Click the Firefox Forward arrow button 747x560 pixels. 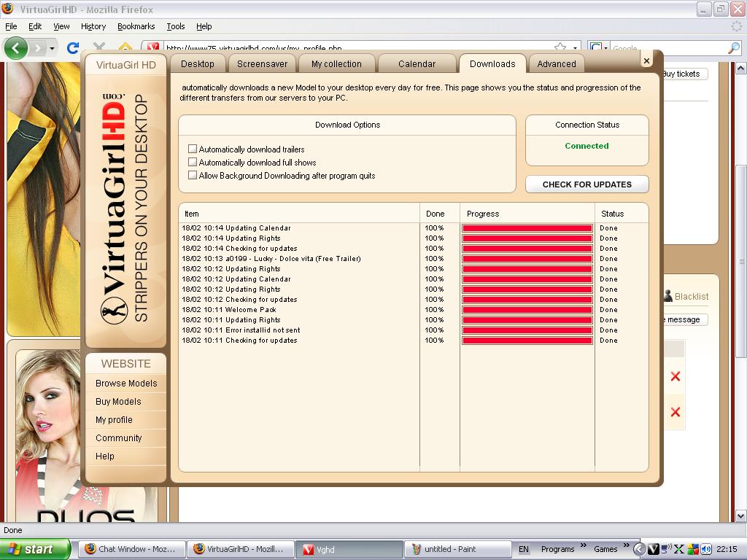38,47
